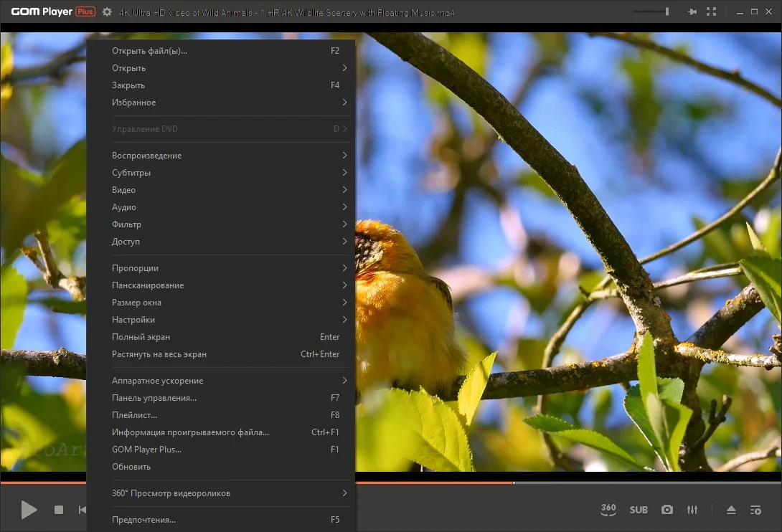Expand the Аппаратное ускорение submenu

220,381
